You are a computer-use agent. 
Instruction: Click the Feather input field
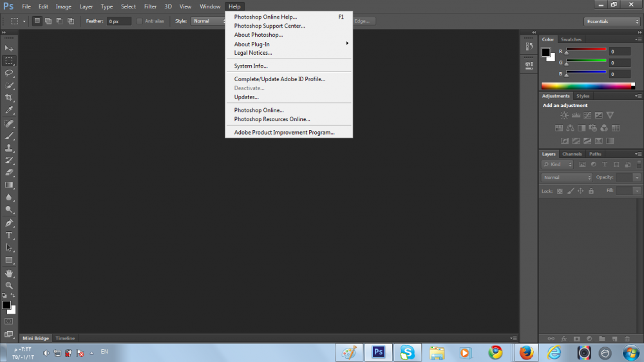(x=119, y=21)
